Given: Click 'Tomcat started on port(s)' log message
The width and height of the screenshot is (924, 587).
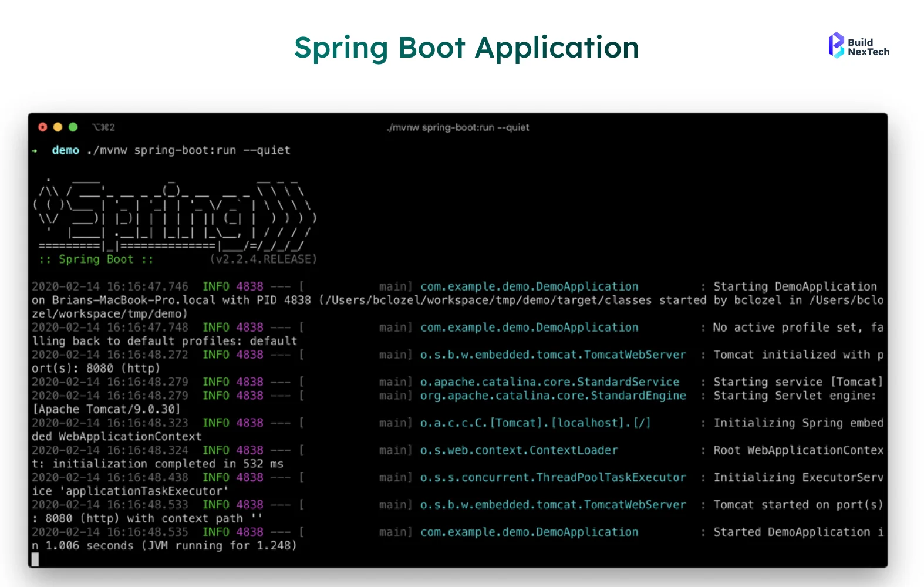Looking at the screenshot, I should [798, 505].
